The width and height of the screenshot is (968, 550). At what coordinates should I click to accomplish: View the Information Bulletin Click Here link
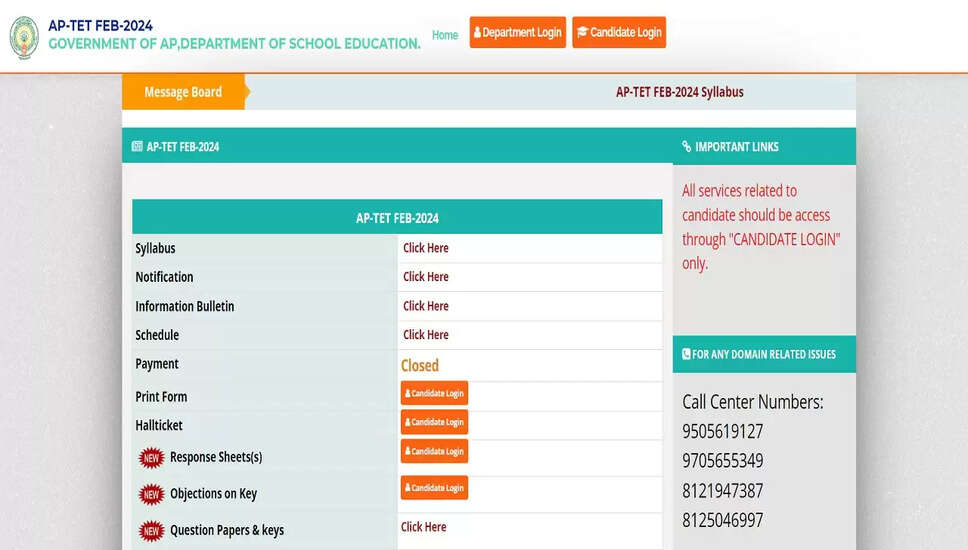click(x=426, y=306)
